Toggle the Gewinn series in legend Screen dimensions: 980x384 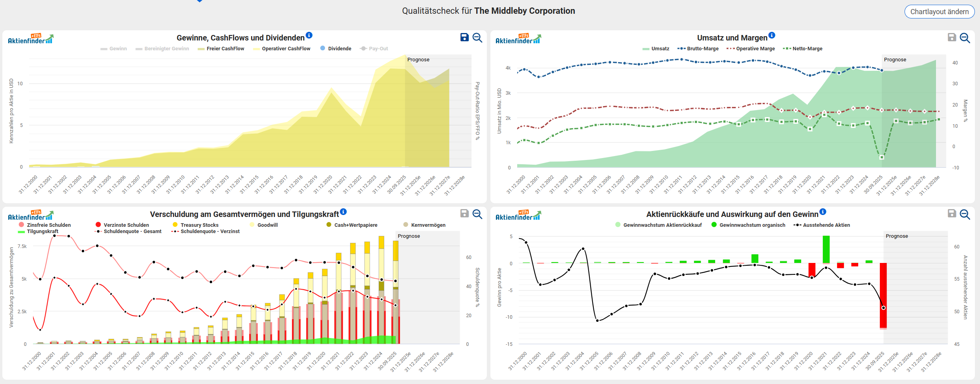coord(117,49)
